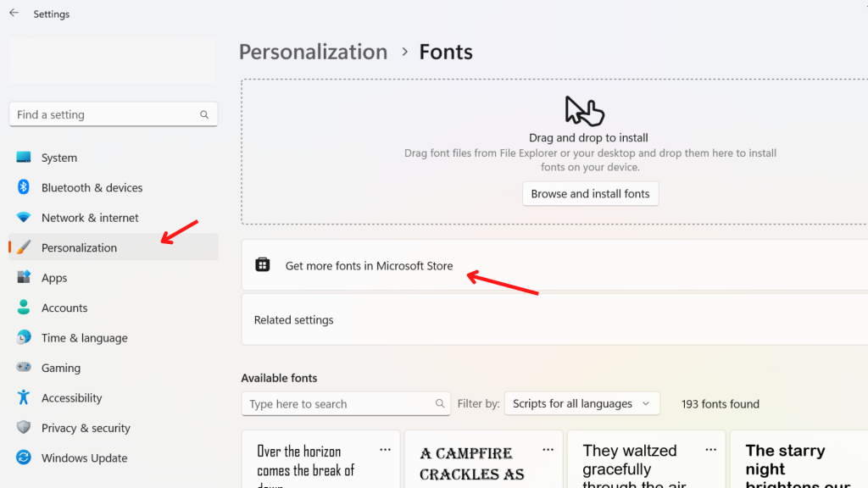868x488 pixels.
Task: Open the Scripts for all languages dropdown
Action: [581, 403]
